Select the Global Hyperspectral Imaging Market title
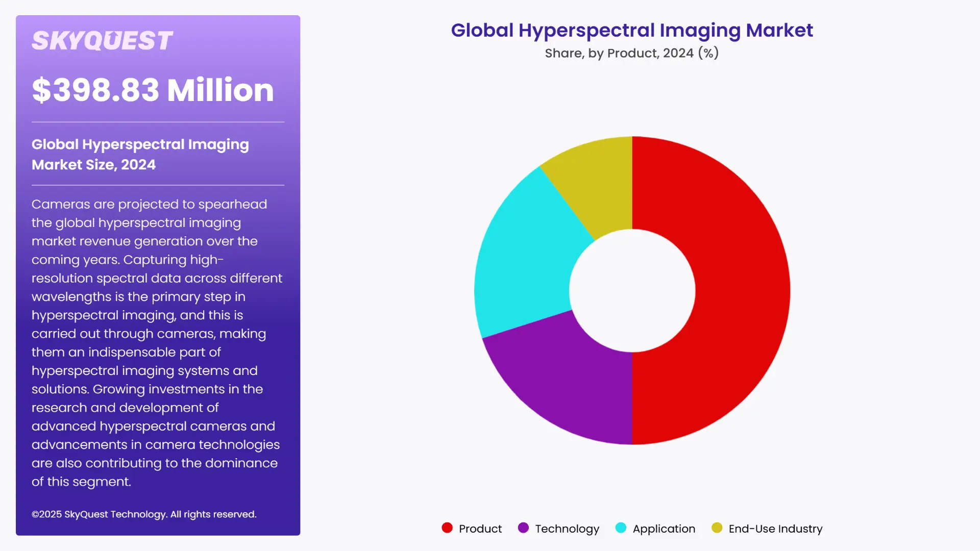 click(632, 30)
